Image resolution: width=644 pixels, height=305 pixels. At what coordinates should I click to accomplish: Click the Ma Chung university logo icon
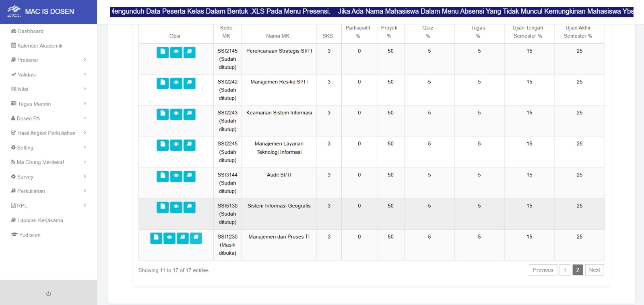pos(14,11)
